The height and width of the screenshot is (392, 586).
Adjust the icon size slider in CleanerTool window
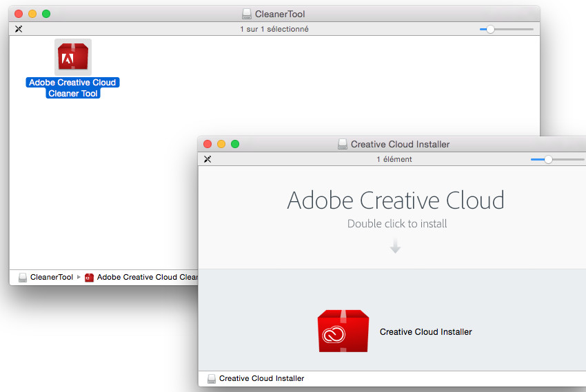tap(490, 29)
